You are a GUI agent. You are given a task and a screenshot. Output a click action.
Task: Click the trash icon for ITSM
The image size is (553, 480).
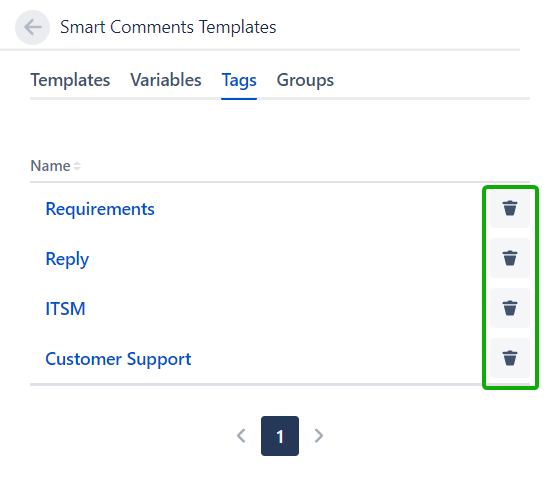point(510,308)
